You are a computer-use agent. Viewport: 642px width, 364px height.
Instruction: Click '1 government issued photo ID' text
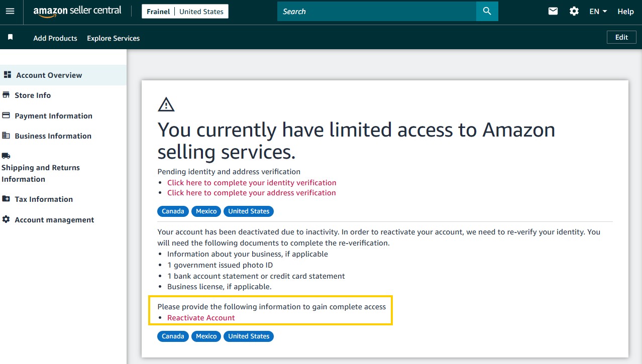coord(220,265)
